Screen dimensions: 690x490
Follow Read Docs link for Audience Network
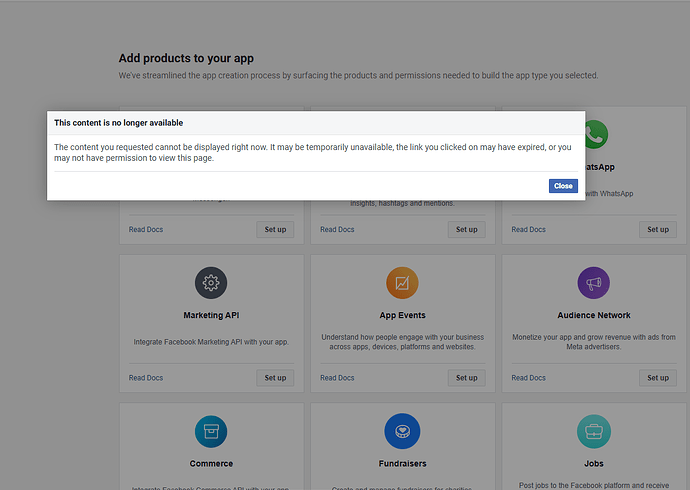click(528, 378)
